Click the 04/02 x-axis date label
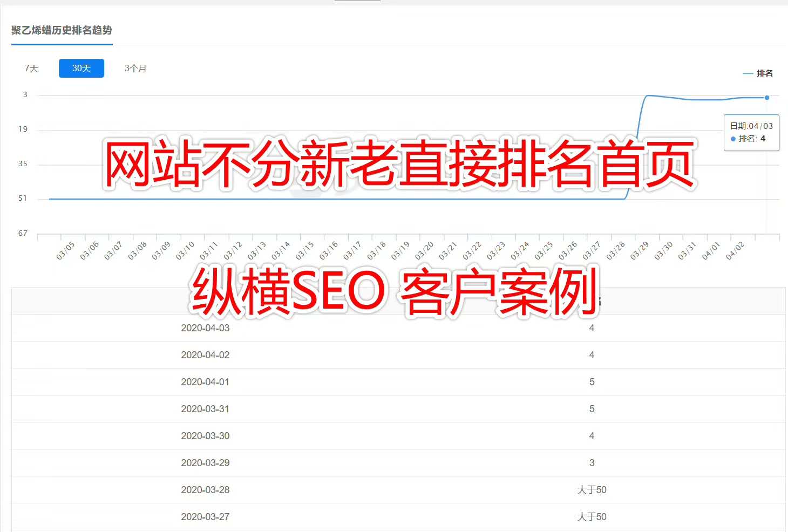 click(x=735, y=250)
